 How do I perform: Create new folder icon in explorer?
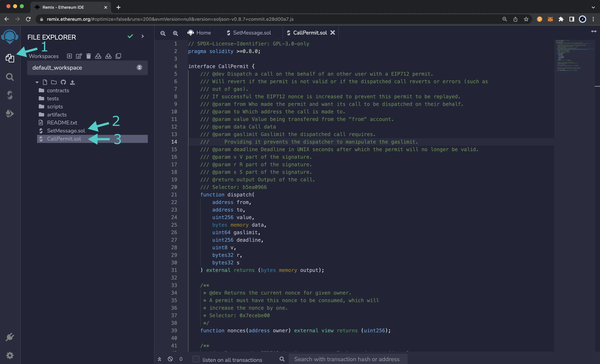coord(54,82)
